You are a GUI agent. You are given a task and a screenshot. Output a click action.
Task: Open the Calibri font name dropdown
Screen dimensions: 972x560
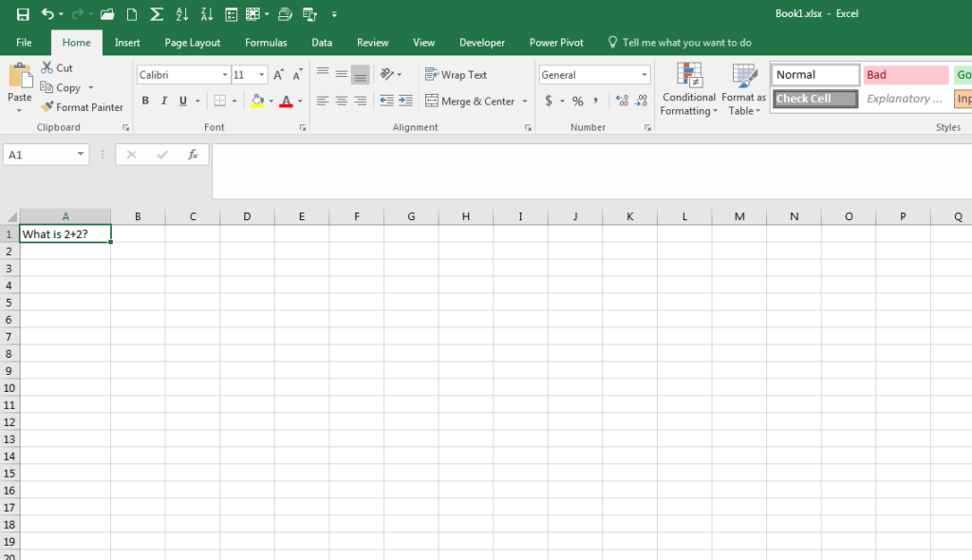225,74
